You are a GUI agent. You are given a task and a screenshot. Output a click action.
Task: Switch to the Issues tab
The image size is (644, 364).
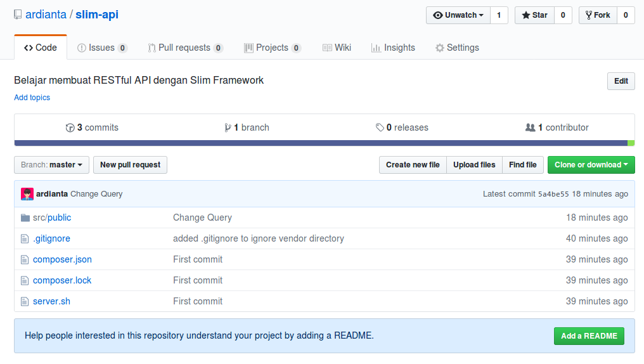(102, 48)
